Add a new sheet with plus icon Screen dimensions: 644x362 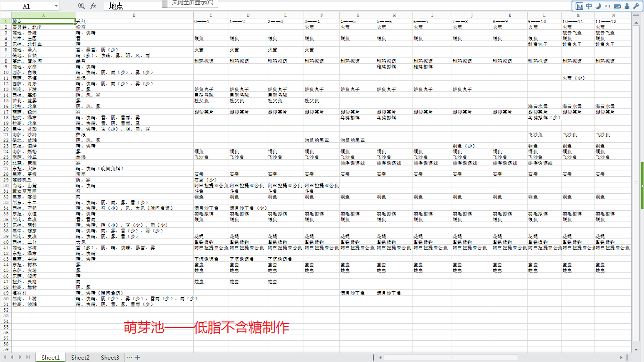pyautogui.click(x=138, y=357)
